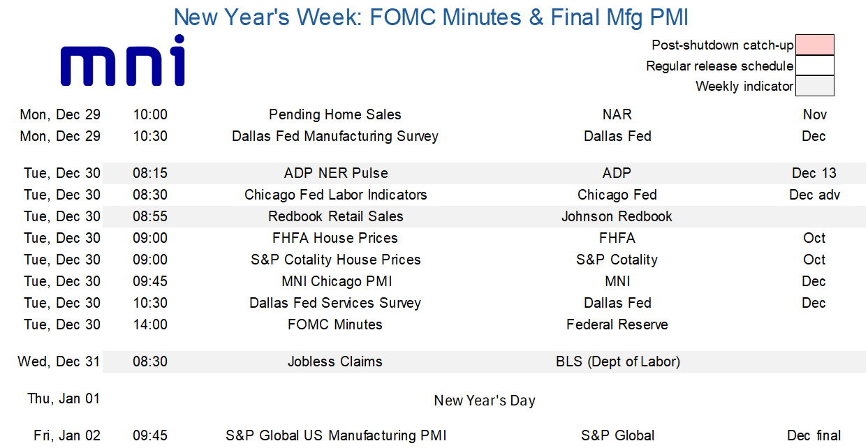The height and width of the screenshot is (448, 868).
Task: Click the New Year's Day holiday label
Action: coord(485,401)
